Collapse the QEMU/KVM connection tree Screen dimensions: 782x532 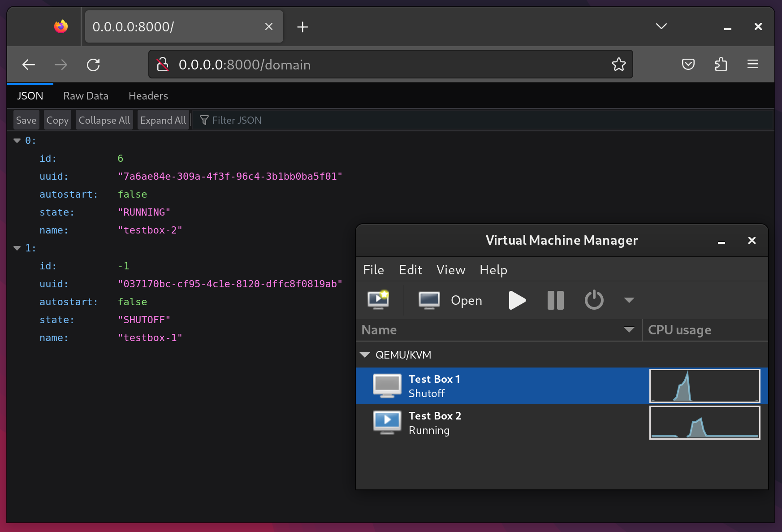coord(365,355)
